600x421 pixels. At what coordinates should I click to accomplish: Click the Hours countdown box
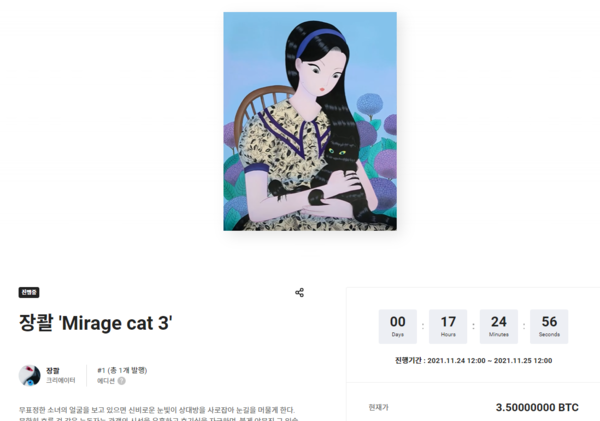point(448,326)
